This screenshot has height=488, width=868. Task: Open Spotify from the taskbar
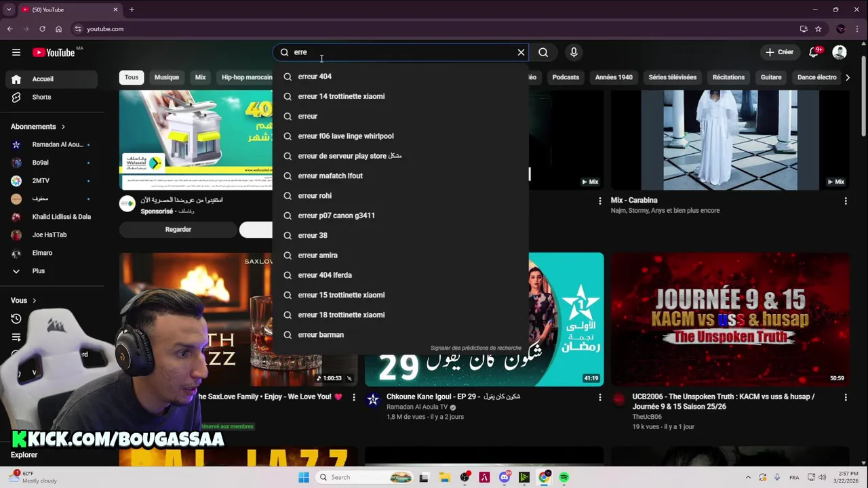click(564, 477)
